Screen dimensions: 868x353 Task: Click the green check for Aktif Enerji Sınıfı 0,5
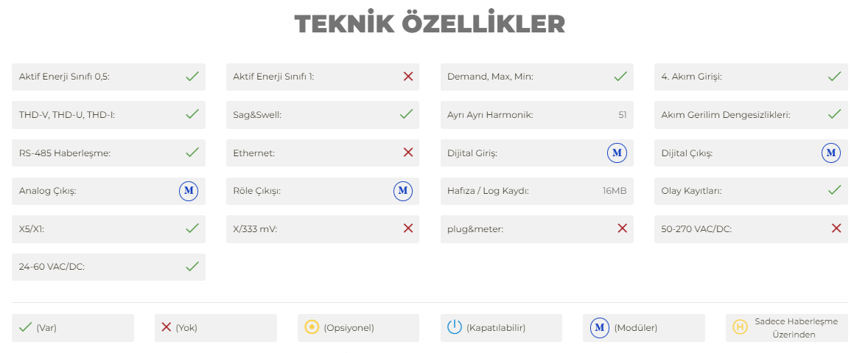click(x=192, y=77)
